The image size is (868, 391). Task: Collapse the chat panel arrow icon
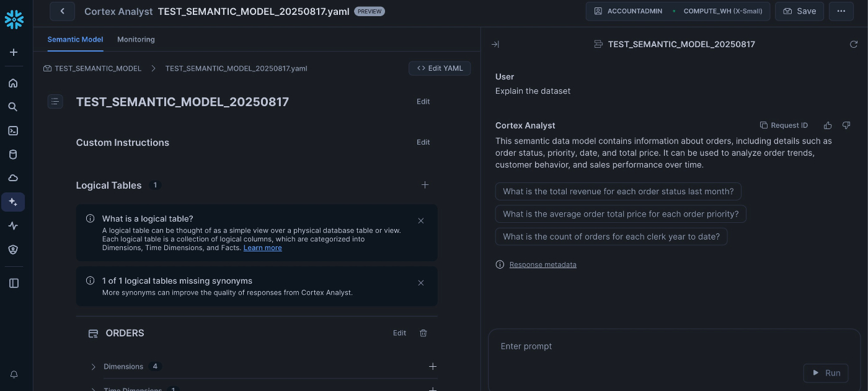(495, 44)
